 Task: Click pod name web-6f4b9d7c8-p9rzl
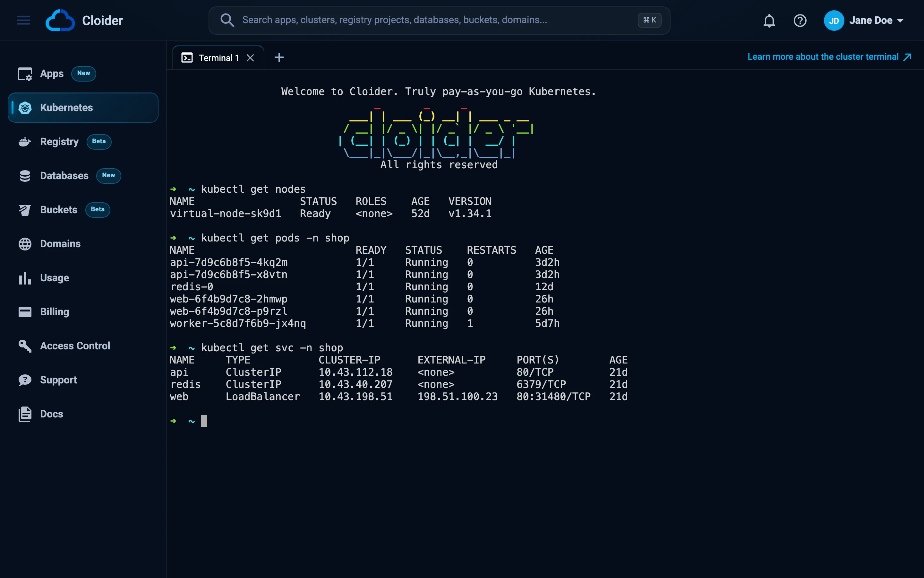pyautogui.click(x=229, y=311)
